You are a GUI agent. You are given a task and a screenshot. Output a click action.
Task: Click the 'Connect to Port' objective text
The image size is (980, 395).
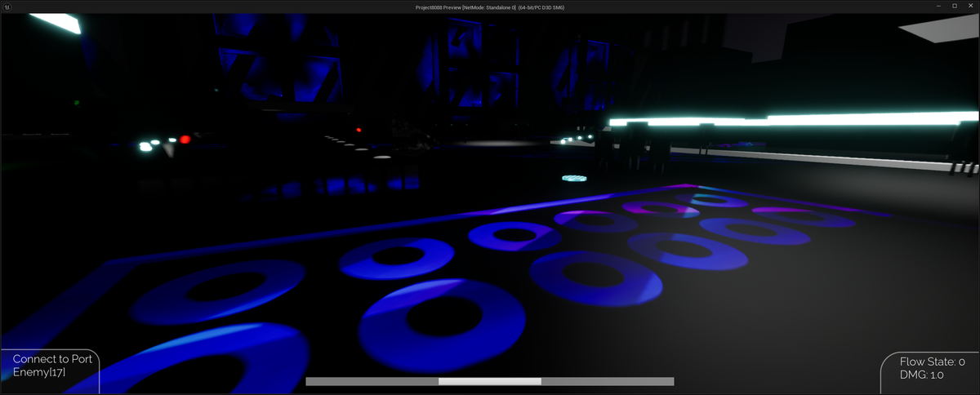pyautogui.click(x=52, y=359)
